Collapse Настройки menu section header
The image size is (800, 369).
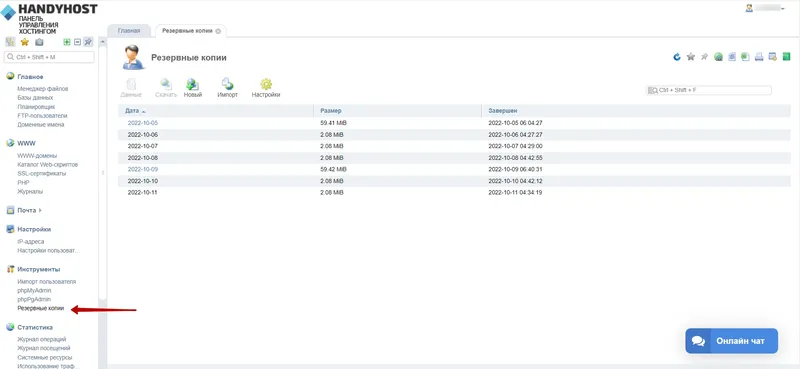click(x=34, y=230)
